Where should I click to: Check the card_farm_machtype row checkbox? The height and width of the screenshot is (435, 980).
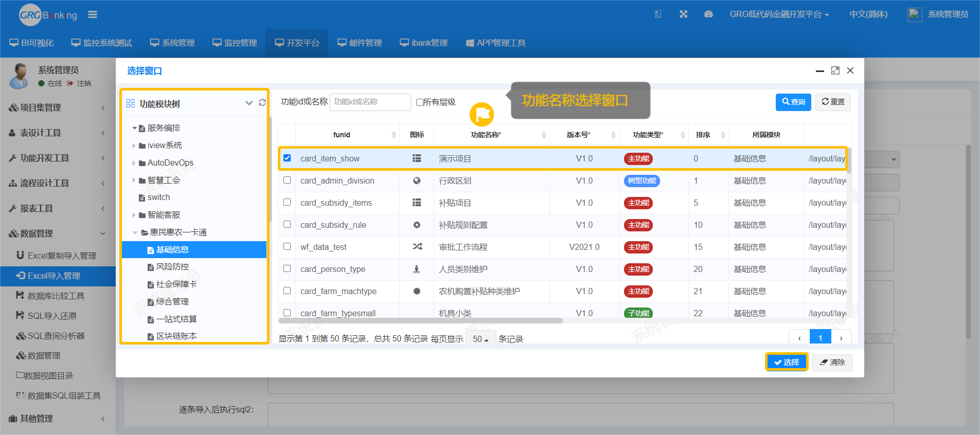(287, 291)
